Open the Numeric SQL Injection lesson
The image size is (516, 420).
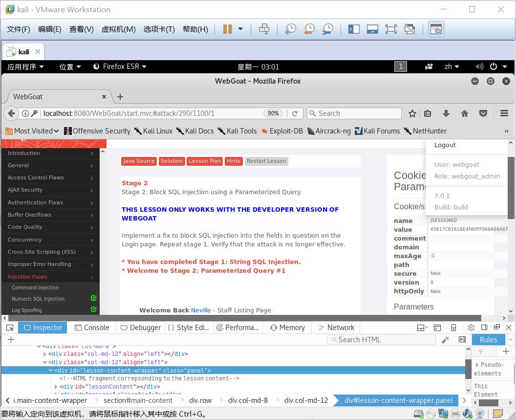click(x=38, y=299)
